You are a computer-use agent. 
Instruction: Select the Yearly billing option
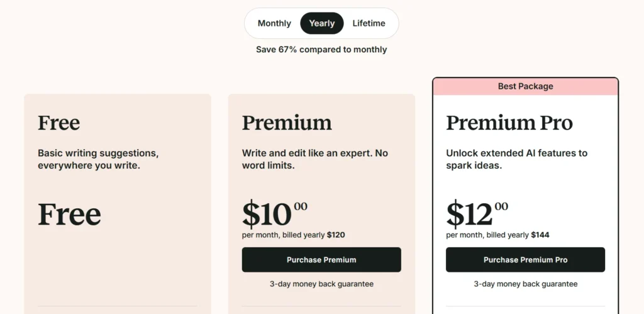(x=321, y=23)
